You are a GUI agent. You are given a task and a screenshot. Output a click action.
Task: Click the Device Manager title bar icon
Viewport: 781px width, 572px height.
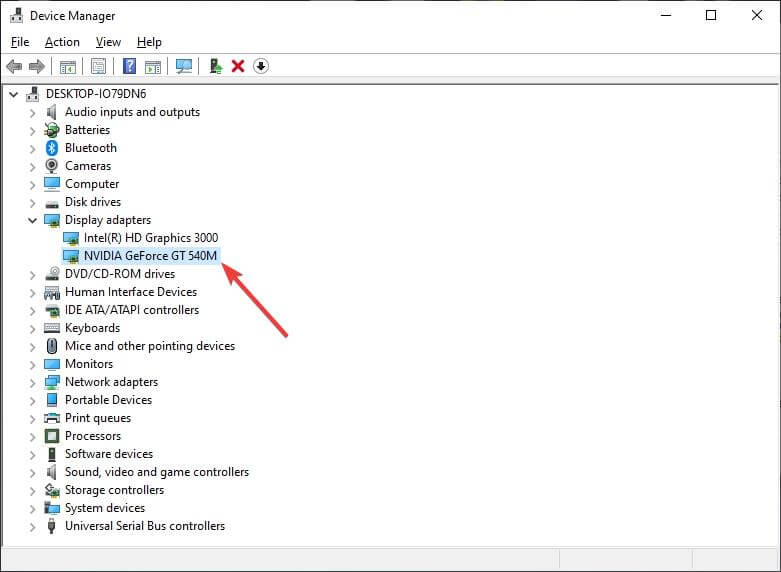click(16, 15)
